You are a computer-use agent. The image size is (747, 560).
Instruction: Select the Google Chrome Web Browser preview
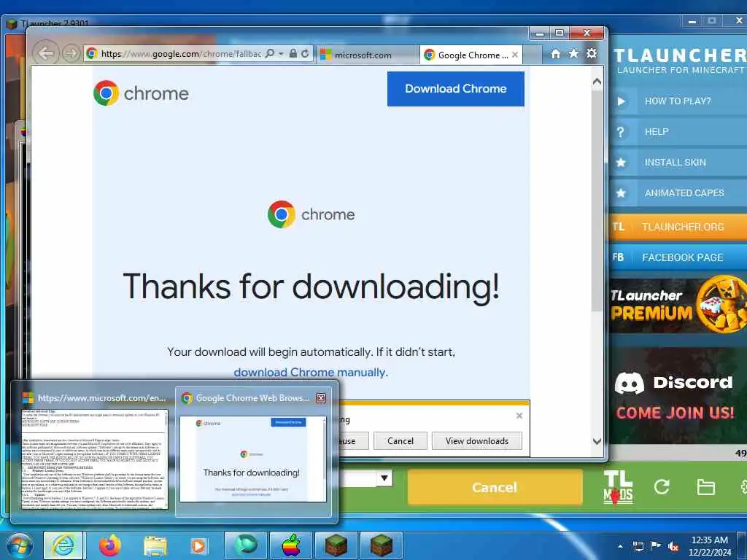coord(253,451)
